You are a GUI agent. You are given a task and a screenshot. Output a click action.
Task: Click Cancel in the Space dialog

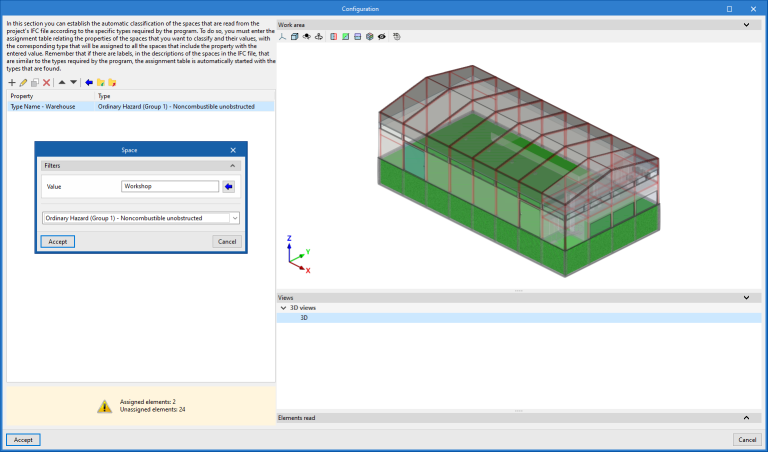[x=227, y=241]
